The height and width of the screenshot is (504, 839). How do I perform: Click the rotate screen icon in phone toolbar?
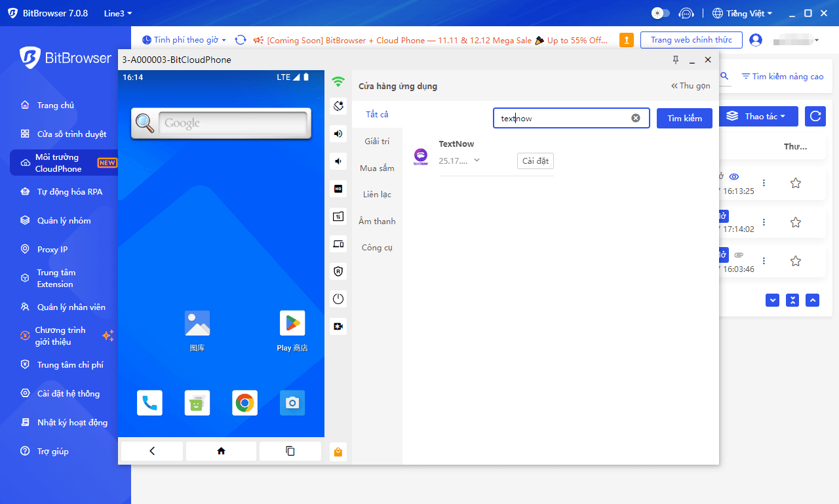338,106
